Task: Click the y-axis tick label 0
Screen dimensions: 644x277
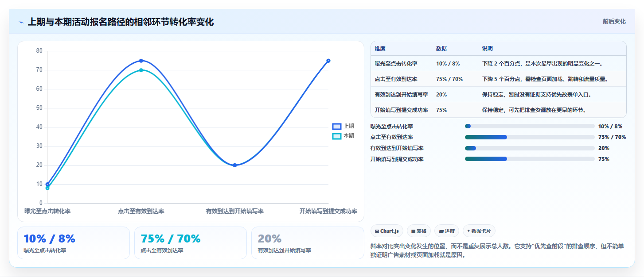Action: click(x=41, y=203)
